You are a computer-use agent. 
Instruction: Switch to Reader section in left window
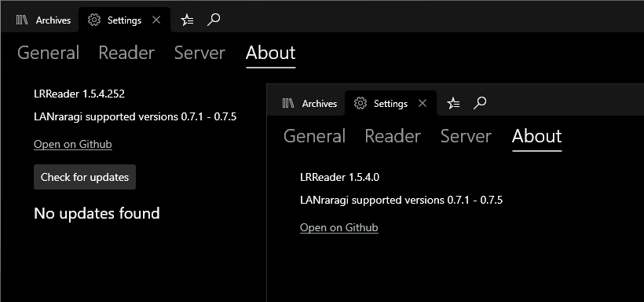click(126, 53)
